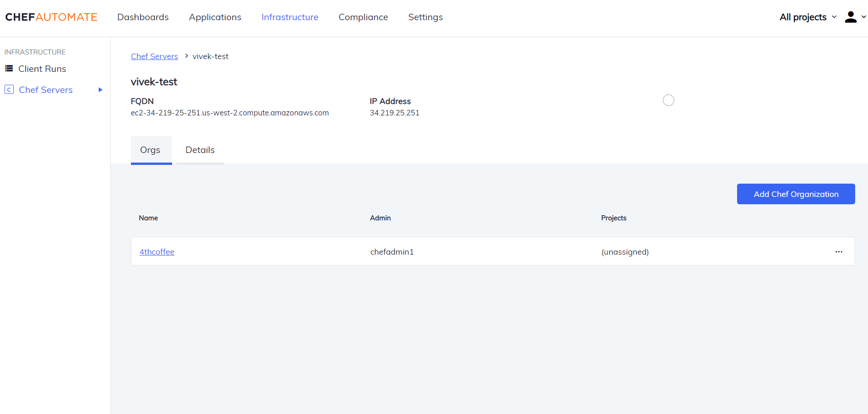The image size is (868, 414).
Task: Click the chefadmin1 admin cell
Action: click(x=392, y=252)
